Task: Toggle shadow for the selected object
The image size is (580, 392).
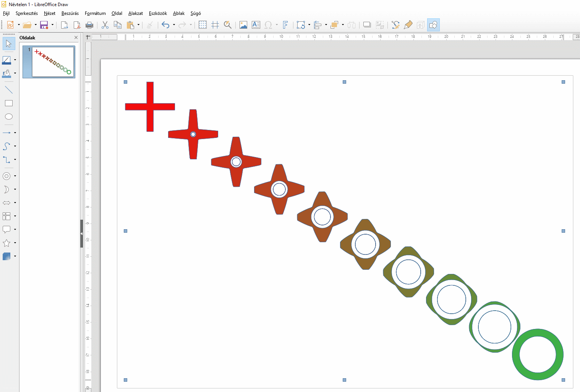Action: (x=367, y=25)
